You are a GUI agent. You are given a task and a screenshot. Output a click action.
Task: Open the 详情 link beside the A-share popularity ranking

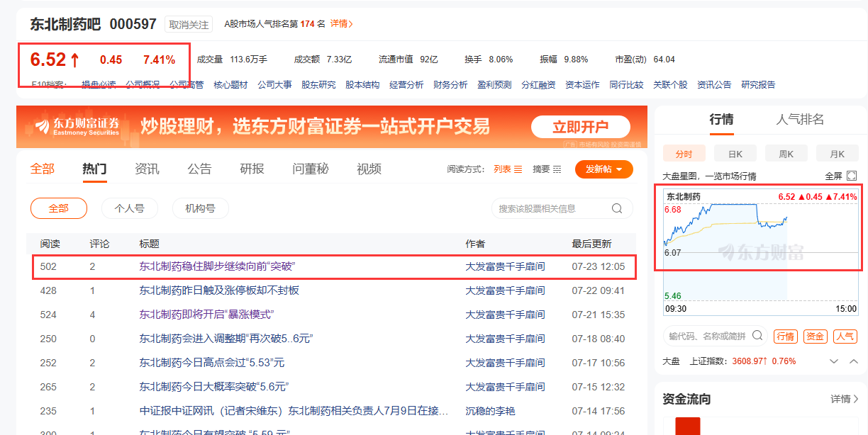341,23
